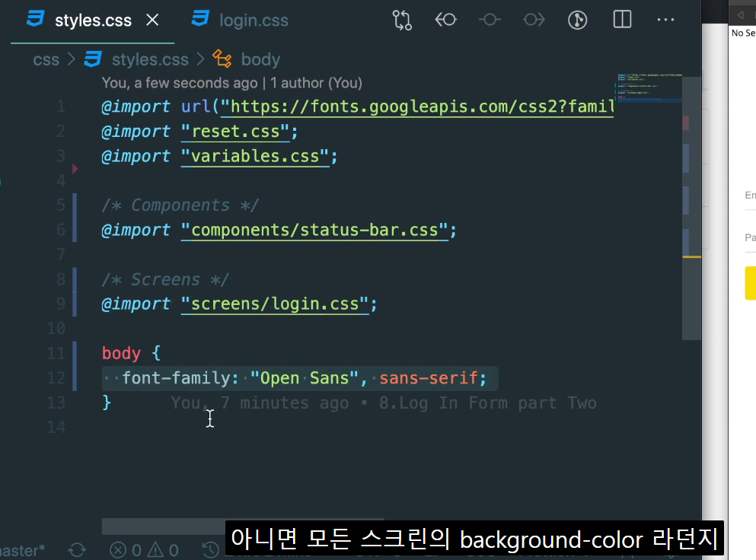Screen dimensions: 756x560
Task: Follow the components/status-bar.css import link
Action: (315, 231)
